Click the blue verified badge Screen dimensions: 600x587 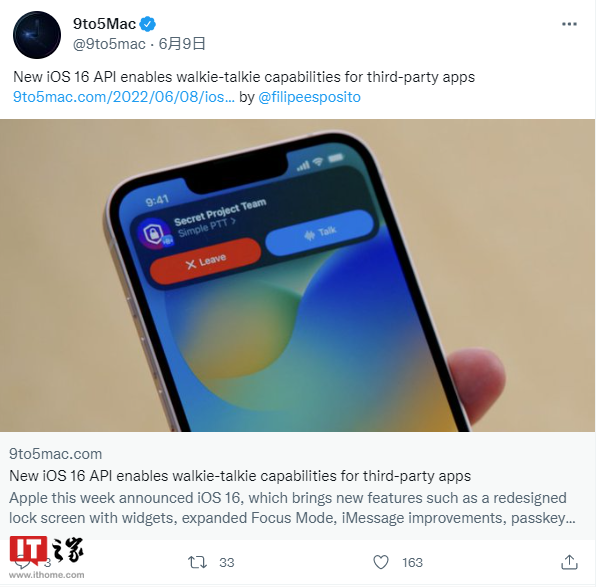[x=147, y=24]
